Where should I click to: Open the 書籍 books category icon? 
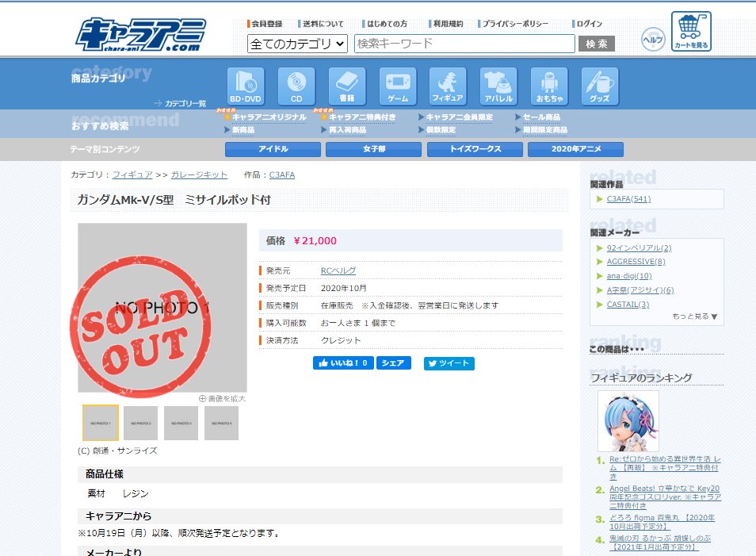tap(346, 86)
